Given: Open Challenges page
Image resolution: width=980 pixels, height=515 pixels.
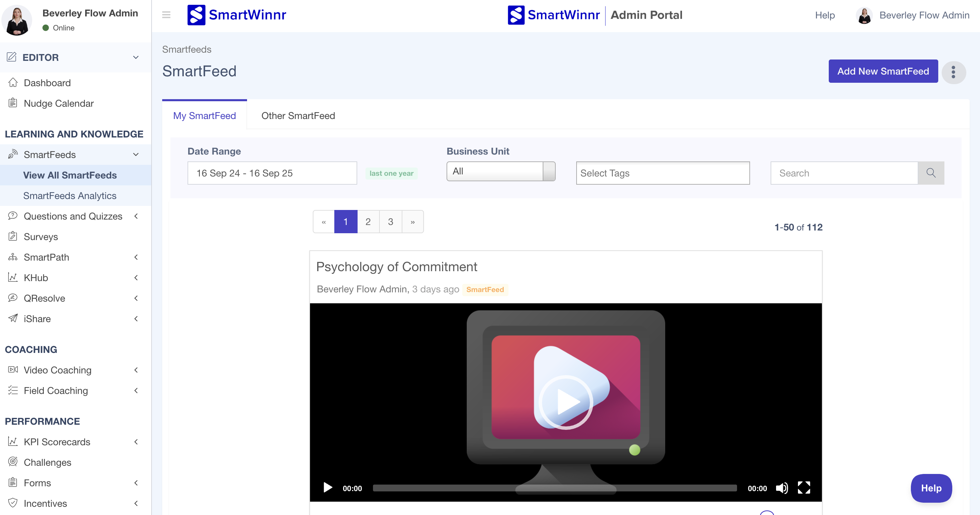Looking at the screenshot, I should pyautogui.click(x=47, y=463).
